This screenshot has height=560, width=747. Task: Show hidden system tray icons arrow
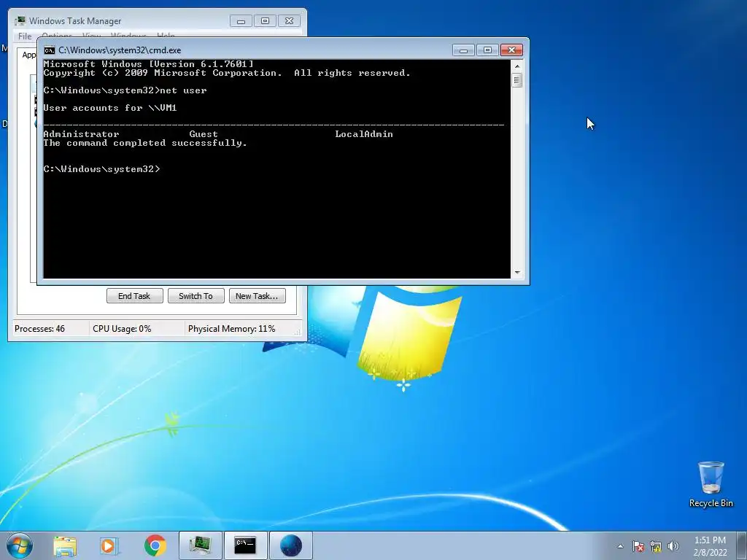620,546
